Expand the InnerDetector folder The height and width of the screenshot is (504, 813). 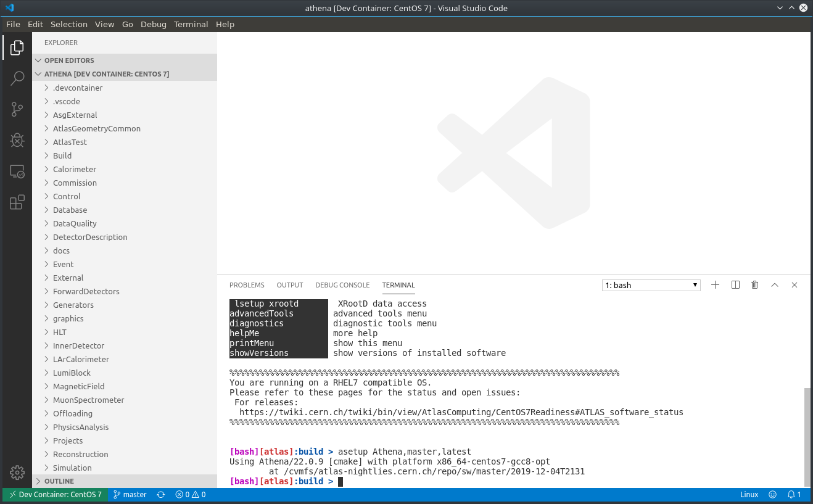click(x=125, y=345)
